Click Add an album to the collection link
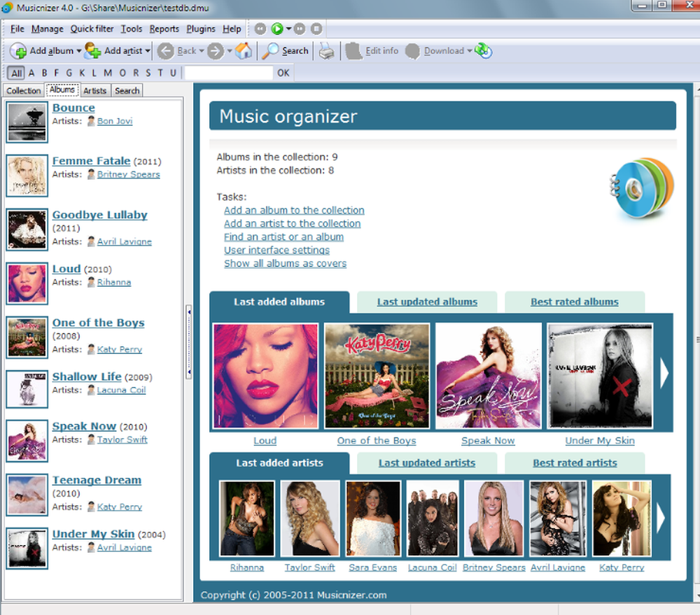This screenshot has height=615, width=700. [294, 210]
